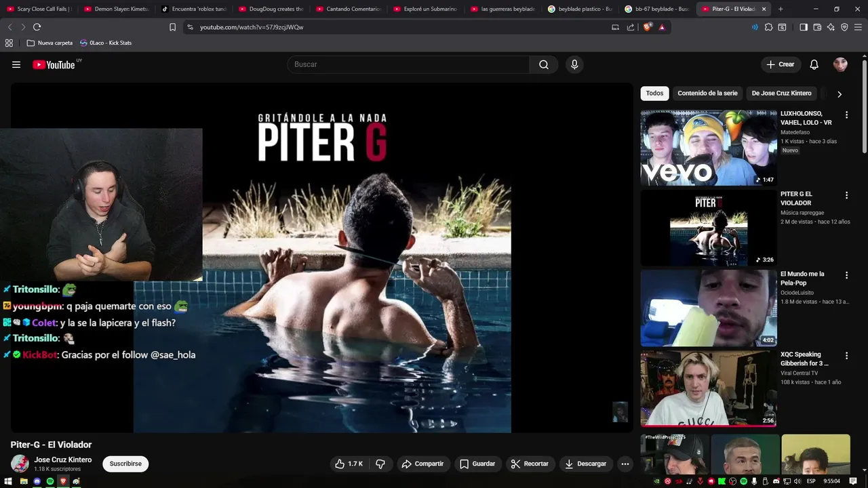Viewport: 868px width, 488px height.
Task: Open Nueva carpeta bookmarks folder
Action: [x=50, y=43]
